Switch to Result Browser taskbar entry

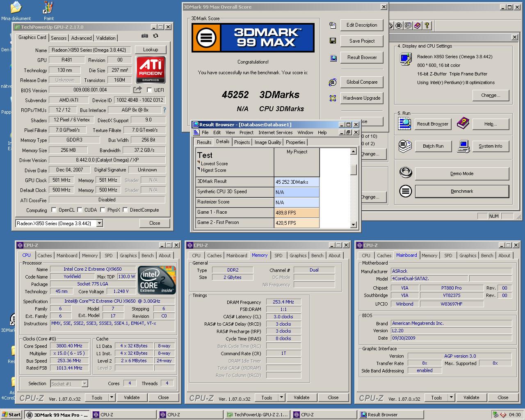point(390,415)
